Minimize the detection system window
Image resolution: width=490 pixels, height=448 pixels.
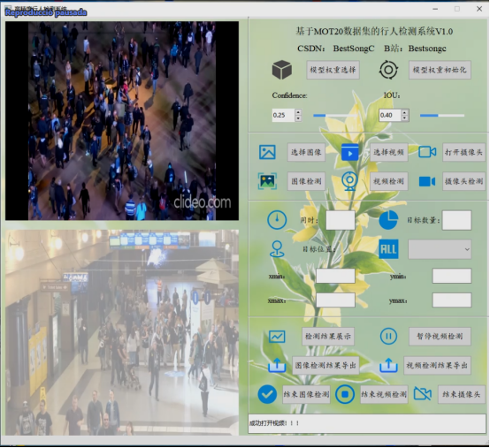[x=435, y=9]
